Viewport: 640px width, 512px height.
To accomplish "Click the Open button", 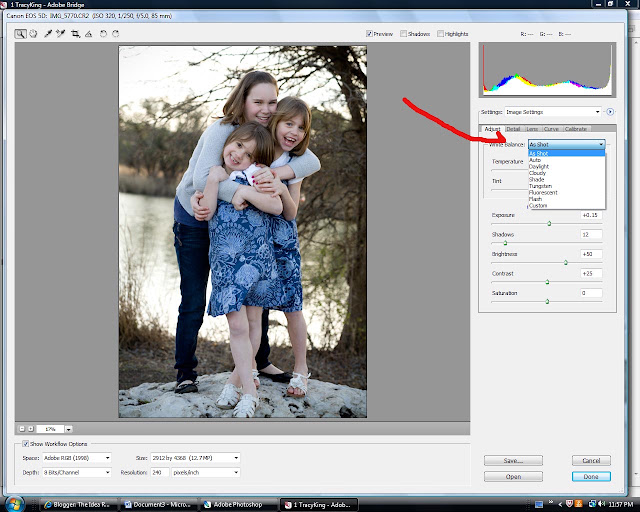I will pos(513,476).
